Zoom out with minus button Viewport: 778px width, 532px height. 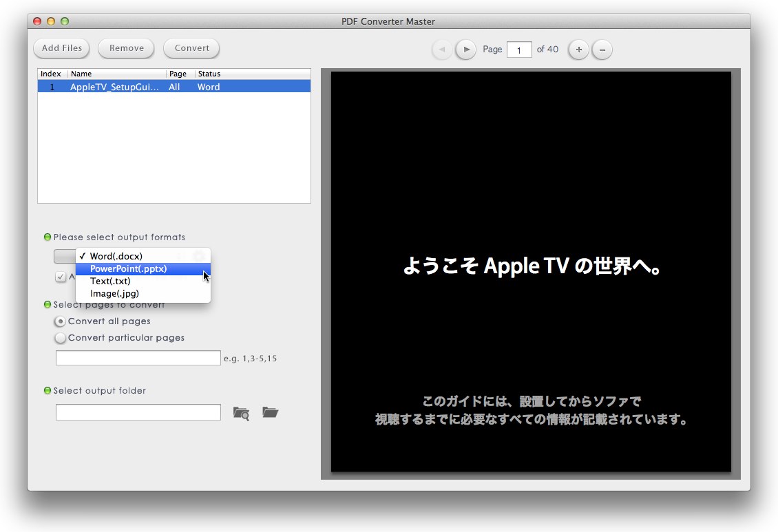[x=602, y=50]
